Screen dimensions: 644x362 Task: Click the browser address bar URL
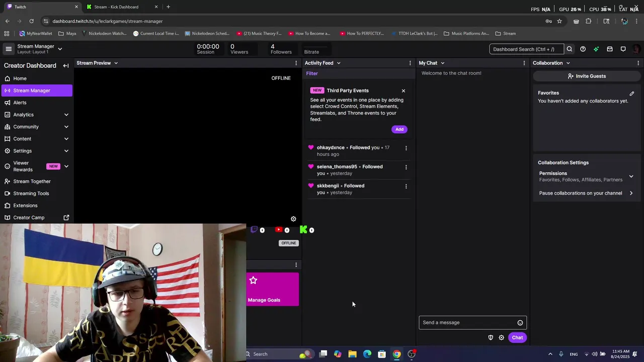click(x=108, y=21)
